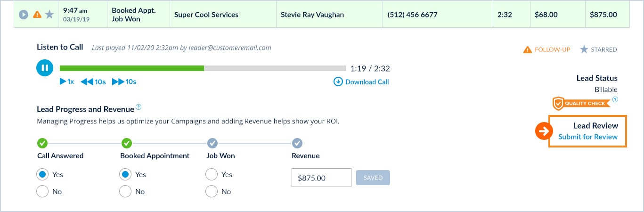Open Lead Progress and Revenue help icon

pos(139,107)
